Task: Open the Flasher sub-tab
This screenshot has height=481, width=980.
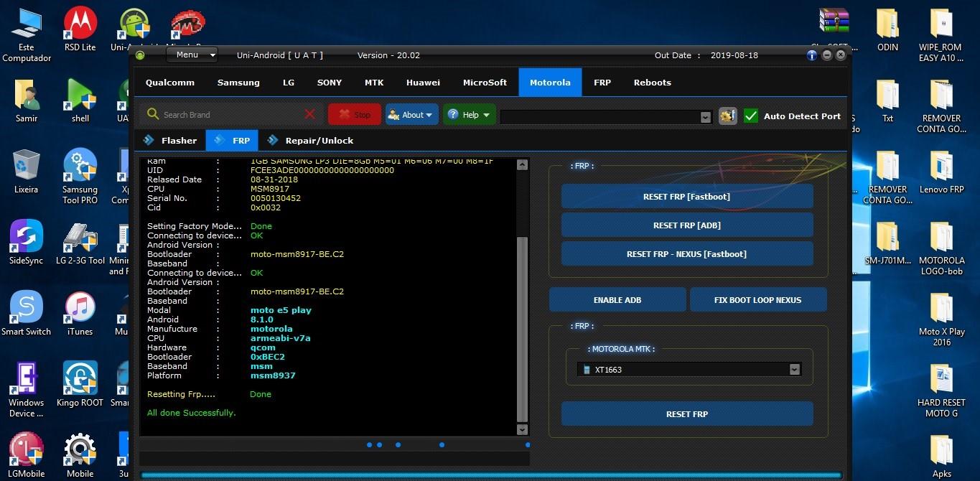Action: [170, 141]
